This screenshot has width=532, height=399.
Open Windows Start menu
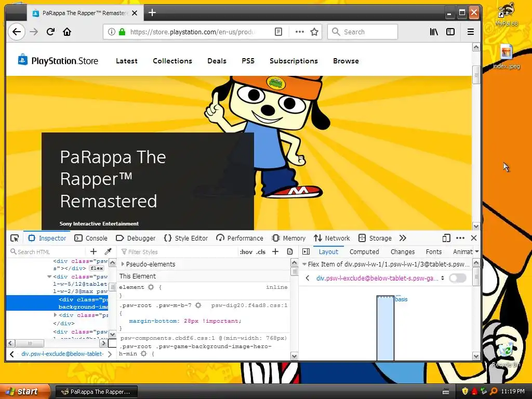24,391
